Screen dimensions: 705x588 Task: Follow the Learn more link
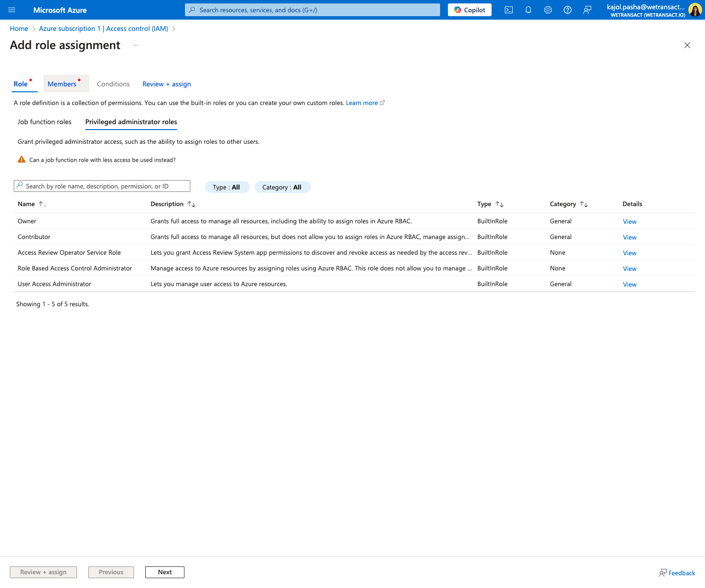[365, 103]
